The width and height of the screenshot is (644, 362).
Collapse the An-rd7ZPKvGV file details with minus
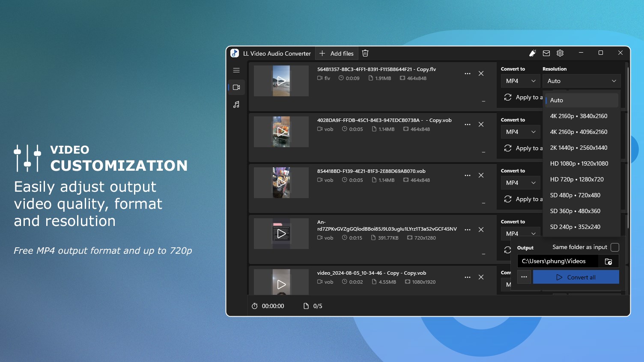coord(483,254)
